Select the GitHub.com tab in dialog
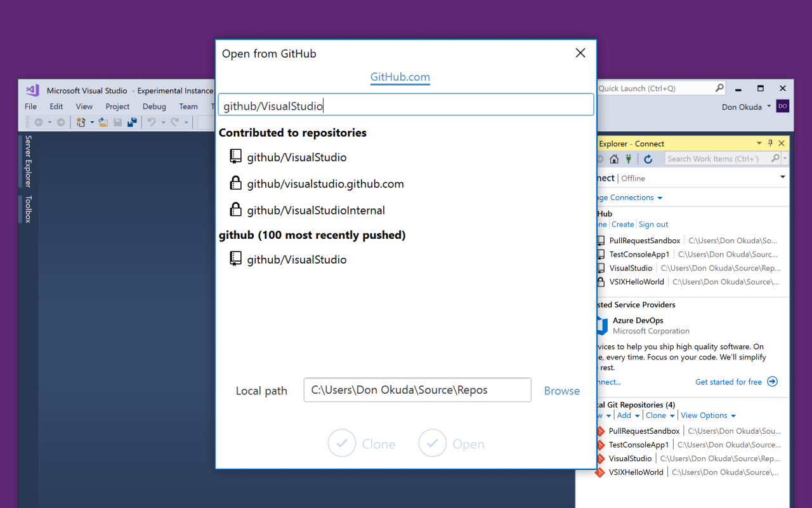Screen dimensions: 812x508 point(400,77)
